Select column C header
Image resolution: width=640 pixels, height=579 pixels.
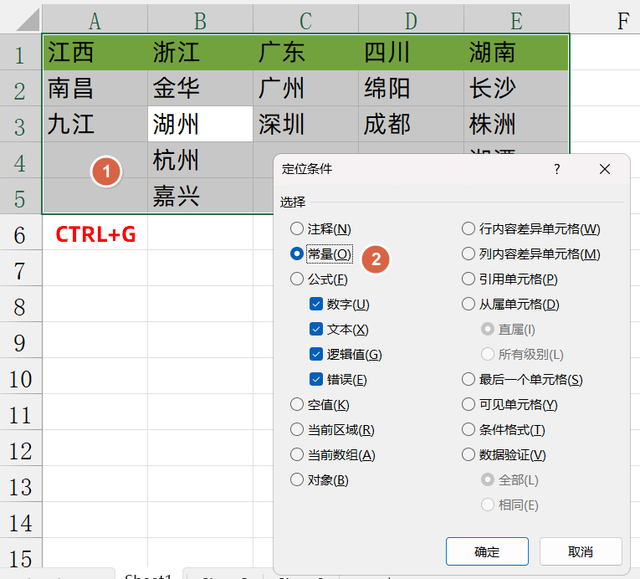pyautogui.click(x=306, y=20)
